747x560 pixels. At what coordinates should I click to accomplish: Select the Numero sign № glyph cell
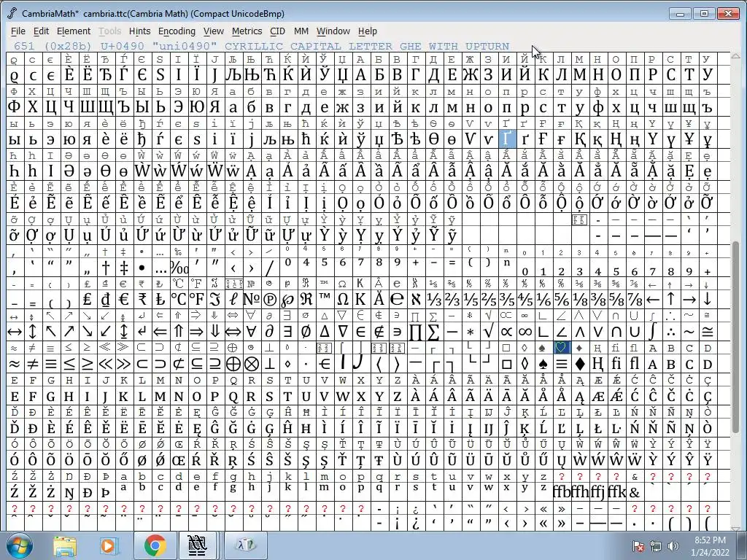click(x=252, y=299)
